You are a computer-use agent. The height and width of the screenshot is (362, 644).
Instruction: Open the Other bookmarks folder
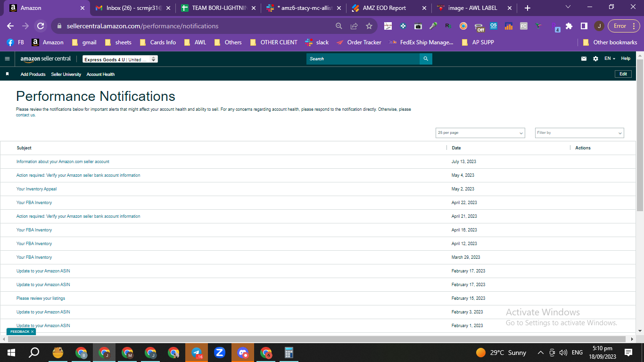pyautogui.click(x=610, y=42)
